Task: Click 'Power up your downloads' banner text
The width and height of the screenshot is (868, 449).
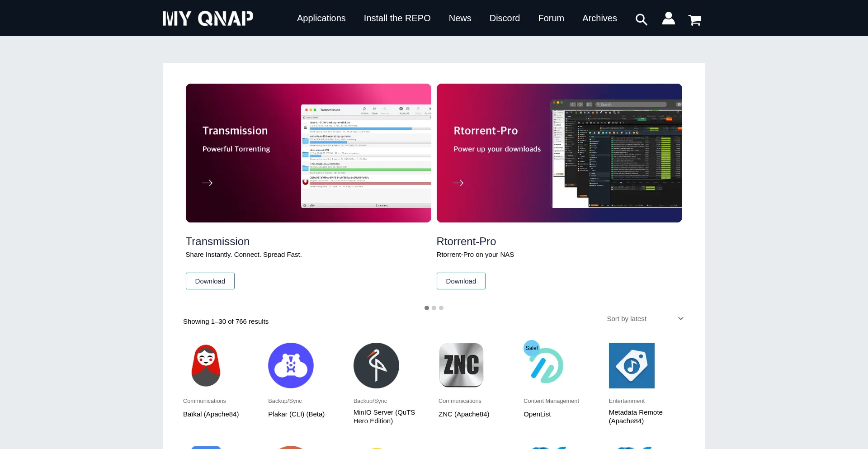Action: [497, 149]
